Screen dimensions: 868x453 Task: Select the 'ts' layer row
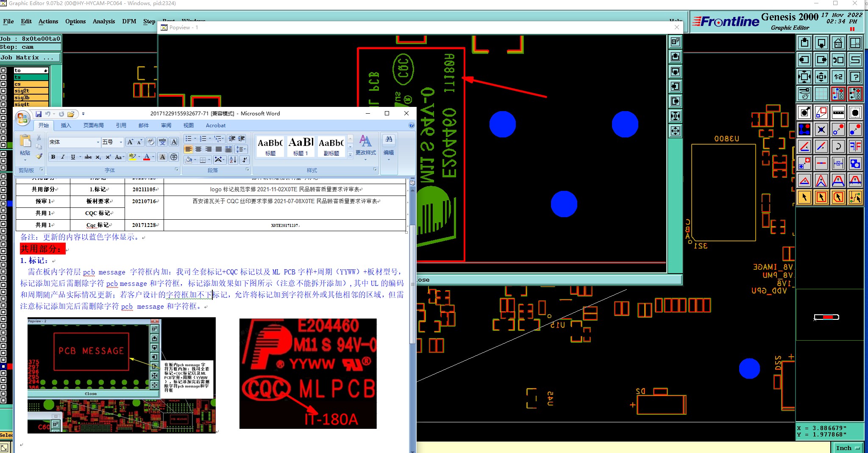31,77
